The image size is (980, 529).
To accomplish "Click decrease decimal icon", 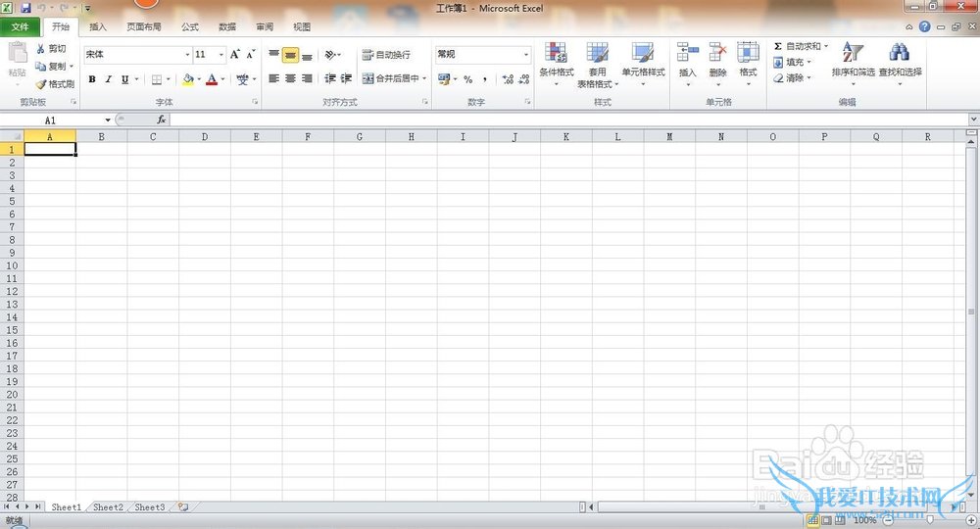I will pos(524,79).
